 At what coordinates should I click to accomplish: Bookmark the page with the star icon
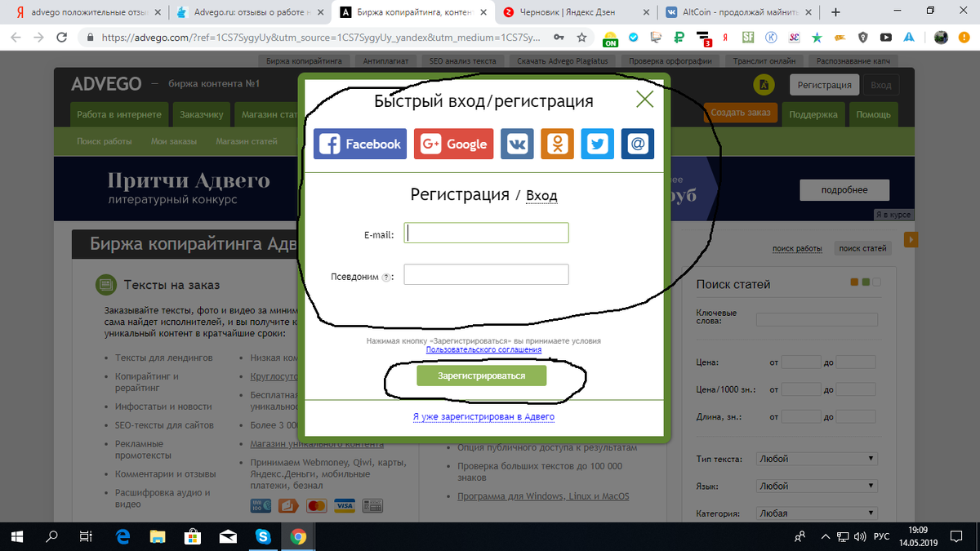pos(581,38)
